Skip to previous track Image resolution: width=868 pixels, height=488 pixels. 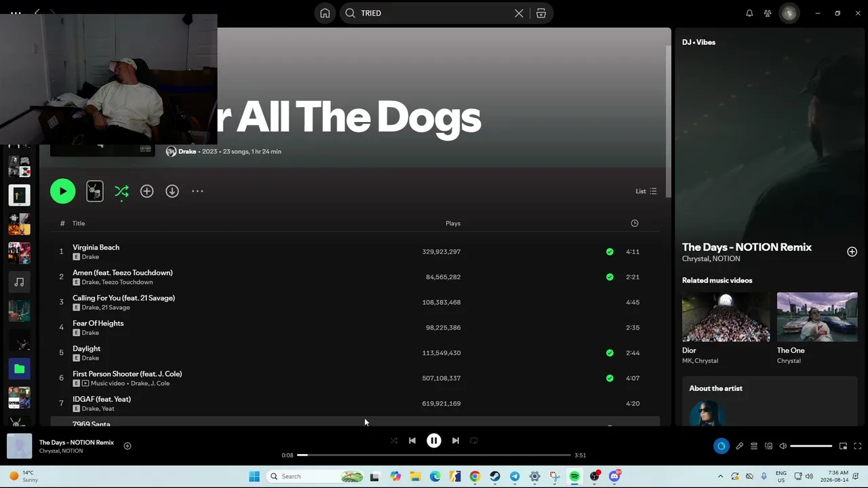click(x=412, y=441)
